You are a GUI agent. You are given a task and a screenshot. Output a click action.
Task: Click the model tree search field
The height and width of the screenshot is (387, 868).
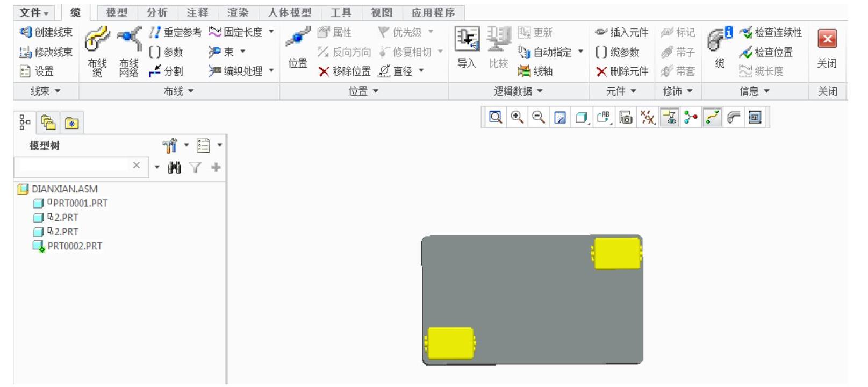73,166
